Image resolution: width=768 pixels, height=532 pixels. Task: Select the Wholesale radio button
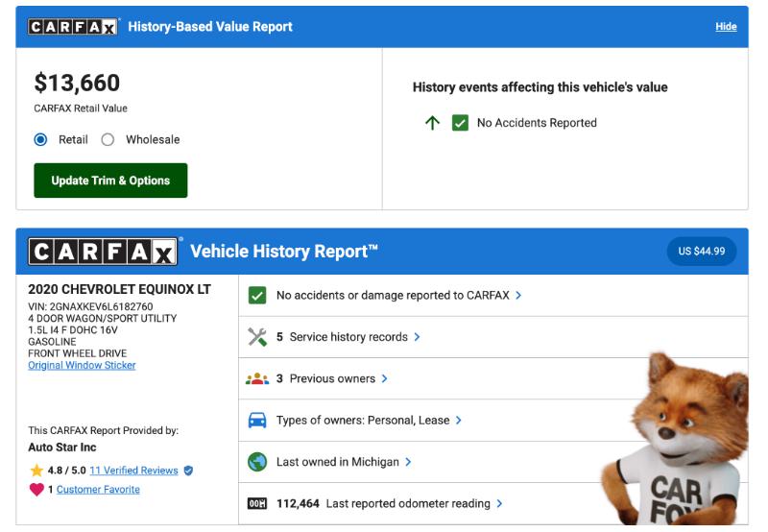coord(108,139)
